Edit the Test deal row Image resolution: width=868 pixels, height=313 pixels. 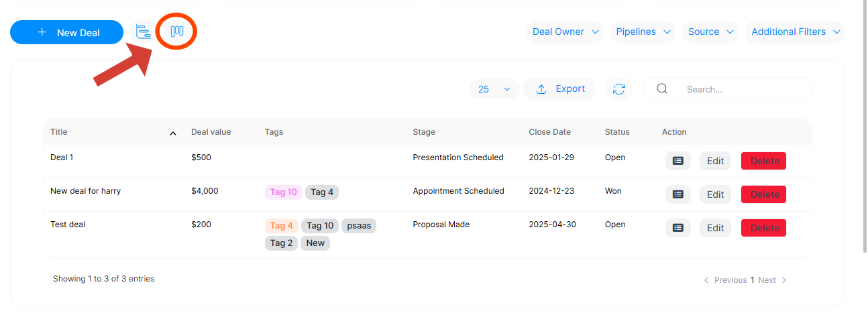click(x=715, y=228)
